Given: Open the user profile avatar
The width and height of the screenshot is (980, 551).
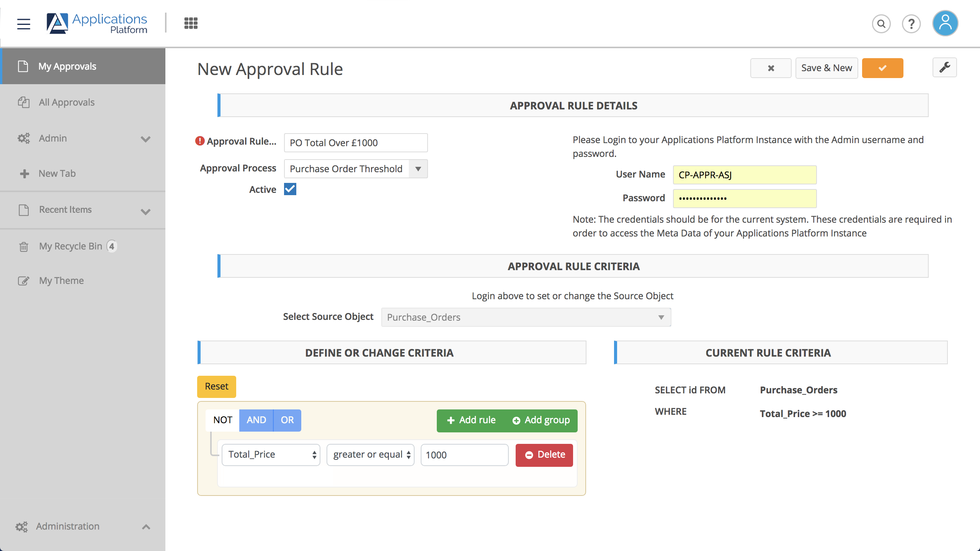Looking at the screenshot, I should click(945, 23).
